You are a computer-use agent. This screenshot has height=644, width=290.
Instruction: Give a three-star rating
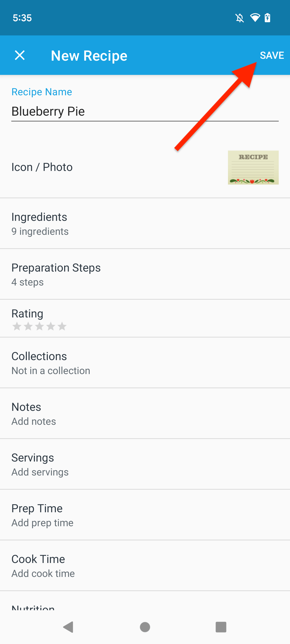click(x=39, y=326)
